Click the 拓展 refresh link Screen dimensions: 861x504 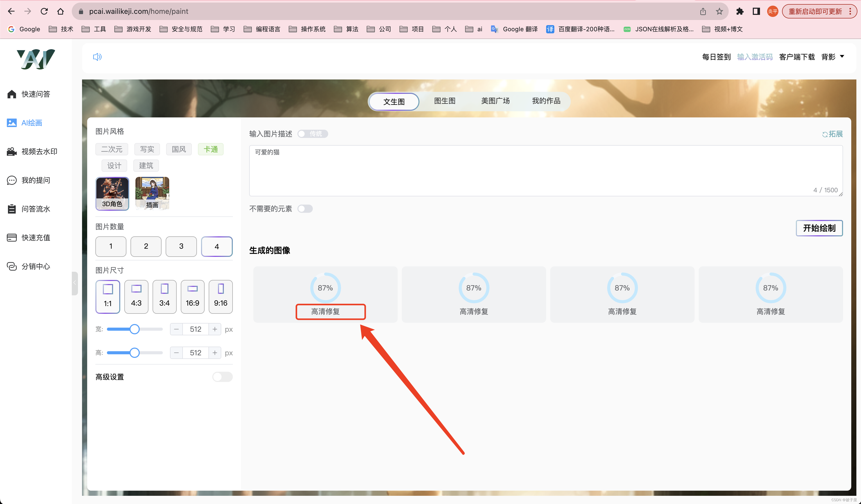pos(832,134)
